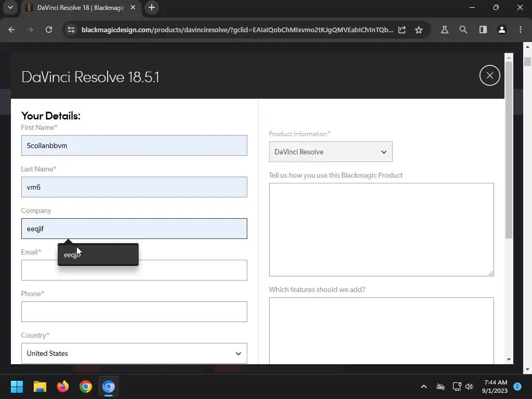The image size is (532, 399).
Task: Open Google Chrome taskbar icon
Action: tap(86, 387)
